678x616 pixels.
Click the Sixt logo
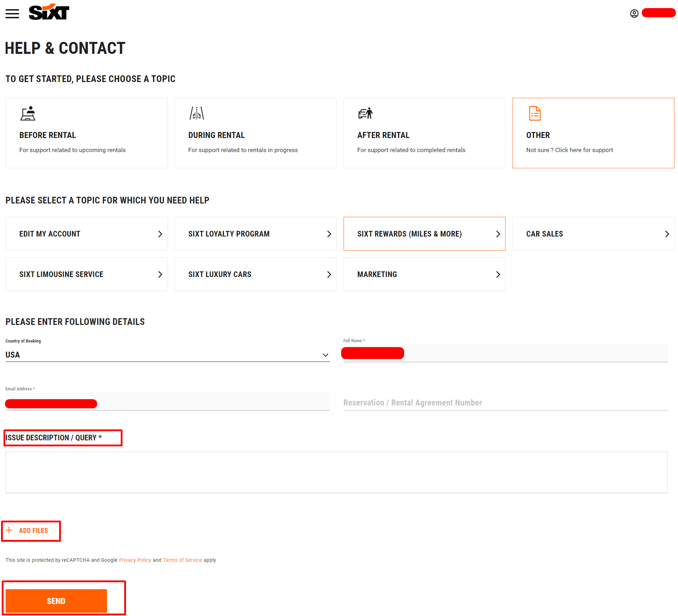pyautogui.click(x=49, y=12)
